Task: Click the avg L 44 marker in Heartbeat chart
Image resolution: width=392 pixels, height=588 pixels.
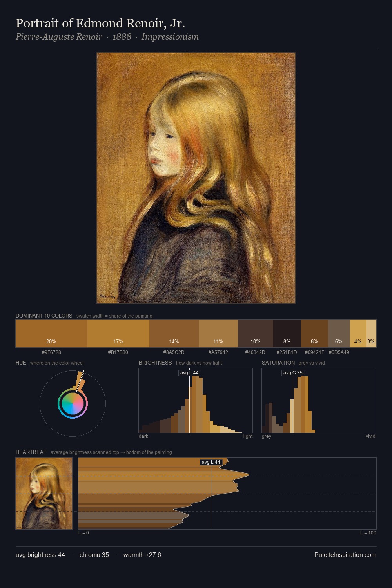Action: (211, 462)
